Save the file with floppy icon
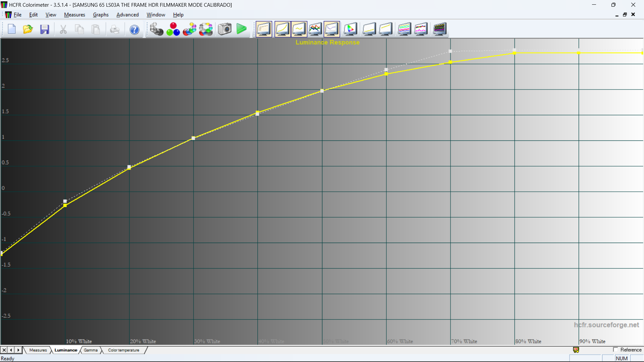The height and width of the screenshot is (362, 644). [x=45, y=29]
